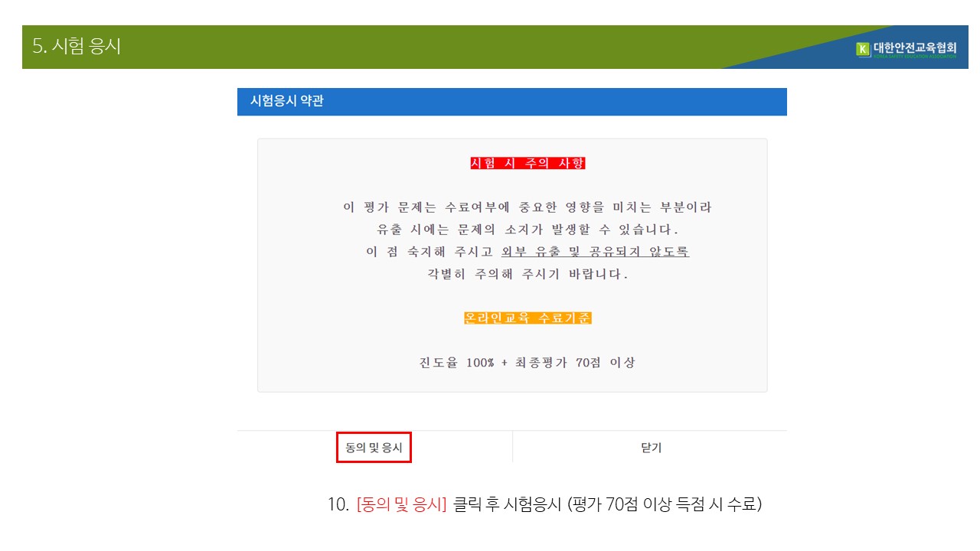Click the 각별히 주의해 주시기 바랍니다 line
Screen dimensions: 980x551
pyautogui.click(x=527, y=274)
